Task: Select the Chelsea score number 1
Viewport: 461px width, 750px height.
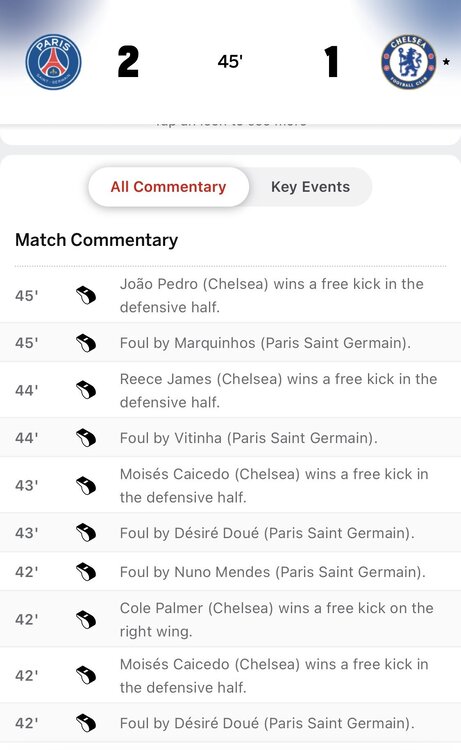Action: (331, 62)
